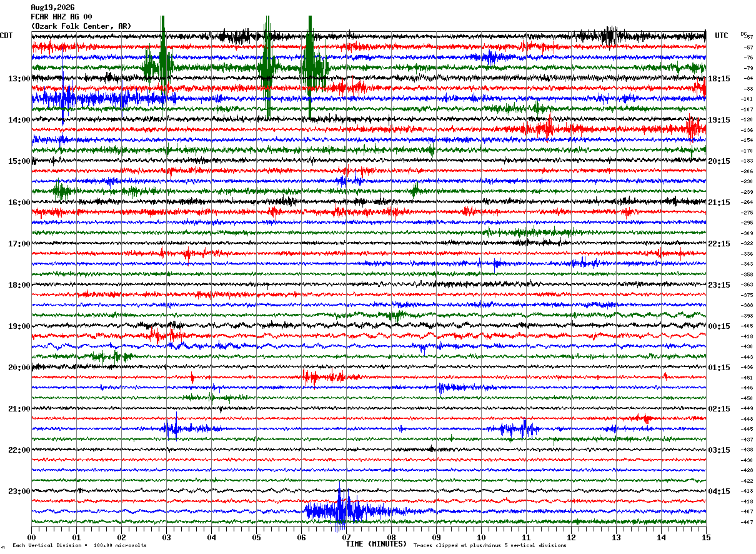Click the 00:15 UTC time label

tap(719, 326)
